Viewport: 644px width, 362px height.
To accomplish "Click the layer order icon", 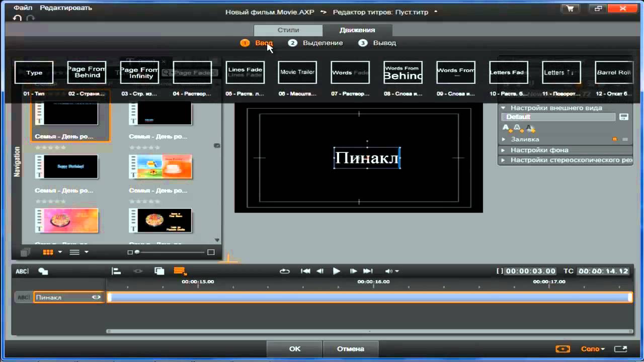I will [159, 271].
